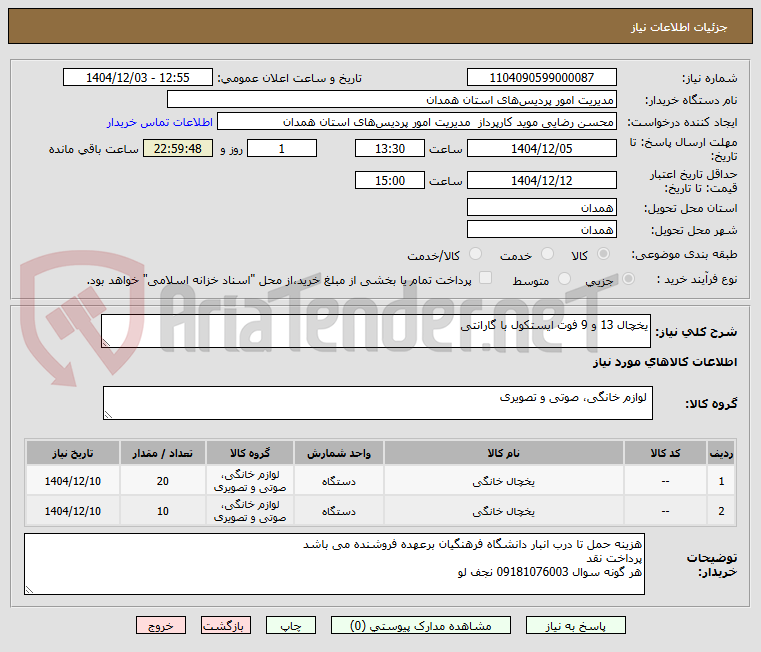
Task: Click the شرح کلی نیاز resize handle
Action: (x=106, y=343)
